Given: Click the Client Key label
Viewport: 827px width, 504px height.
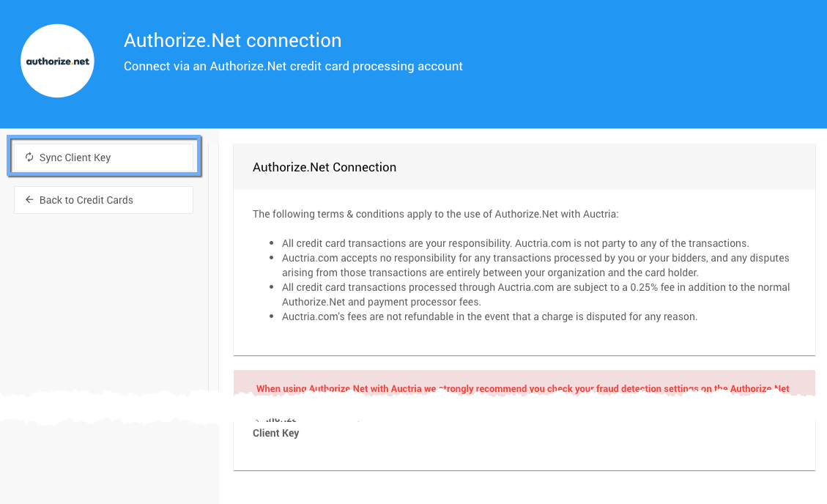Looking at the screenshot, I should (x=275, y=433).
